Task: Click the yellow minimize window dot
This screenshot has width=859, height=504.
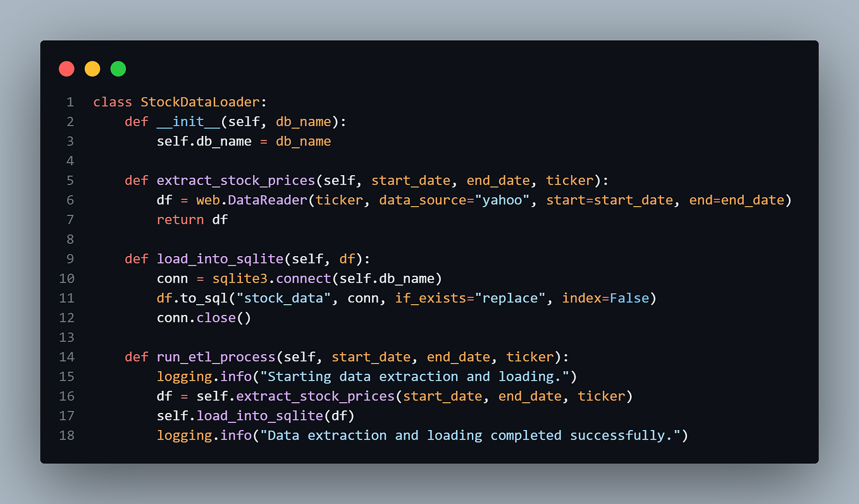Action: tap(92, 68)
